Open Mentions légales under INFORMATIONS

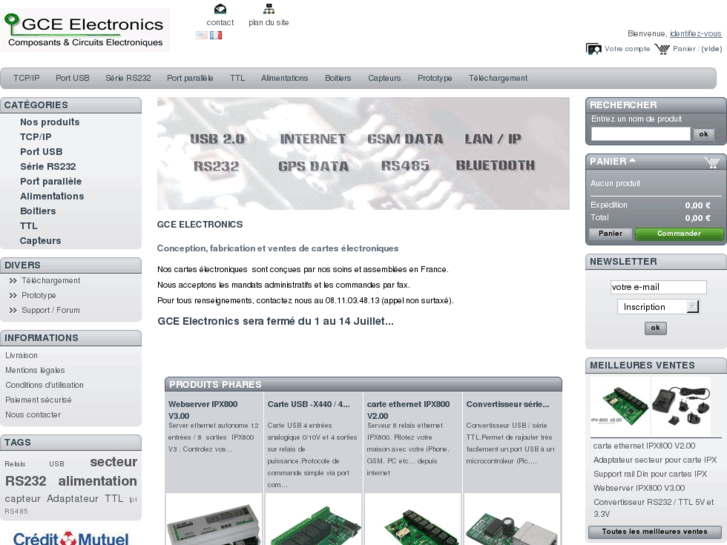35,370
